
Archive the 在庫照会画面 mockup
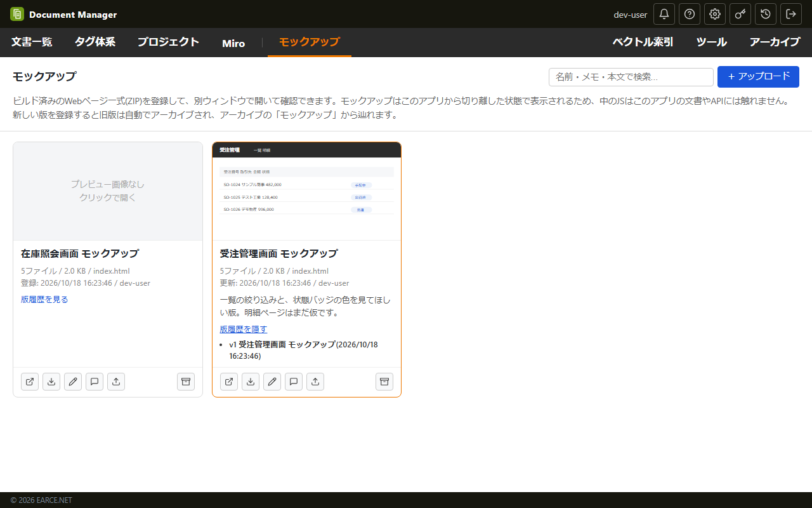click(186, 382)
